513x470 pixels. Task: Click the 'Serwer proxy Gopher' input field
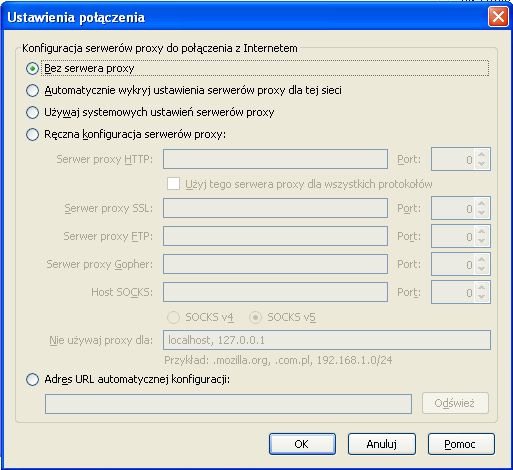[275, 264]
